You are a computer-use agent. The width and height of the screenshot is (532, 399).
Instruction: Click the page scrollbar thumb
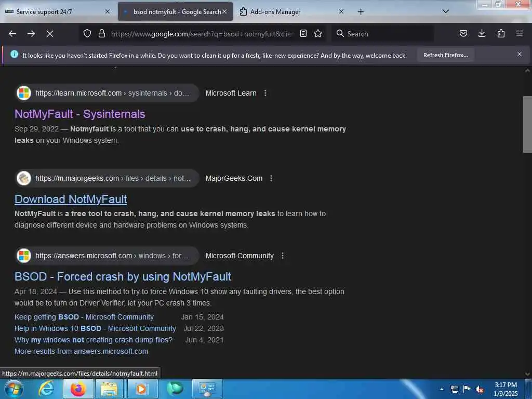527,125
